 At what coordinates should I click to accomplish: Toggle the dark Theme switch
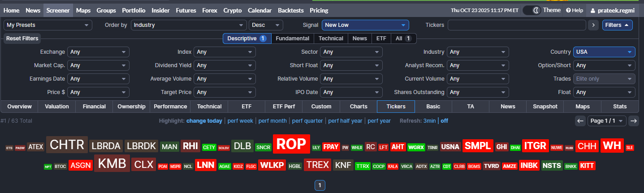coord(532,10)
